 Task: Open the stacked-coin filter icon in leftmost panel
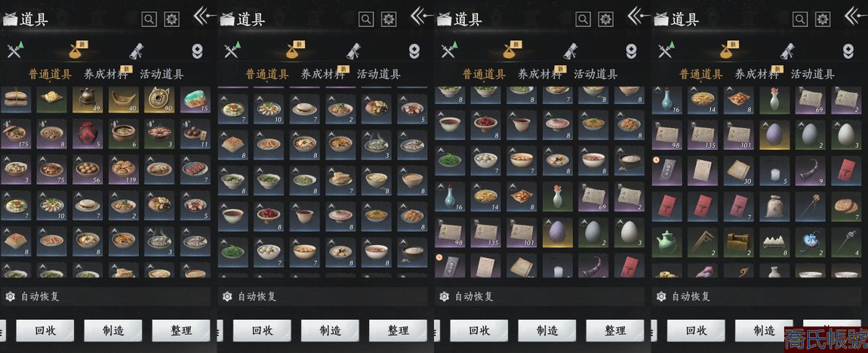[197, 51]
